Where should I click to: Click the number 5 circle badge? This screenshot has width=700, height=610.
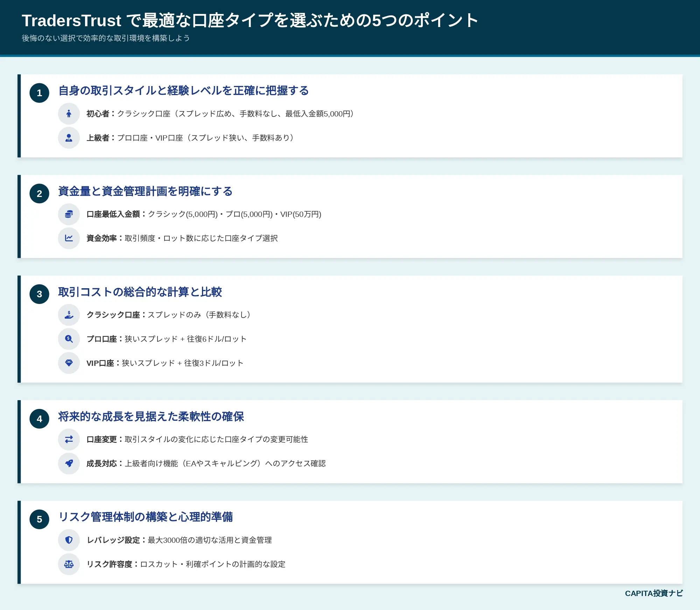[40, 519]
